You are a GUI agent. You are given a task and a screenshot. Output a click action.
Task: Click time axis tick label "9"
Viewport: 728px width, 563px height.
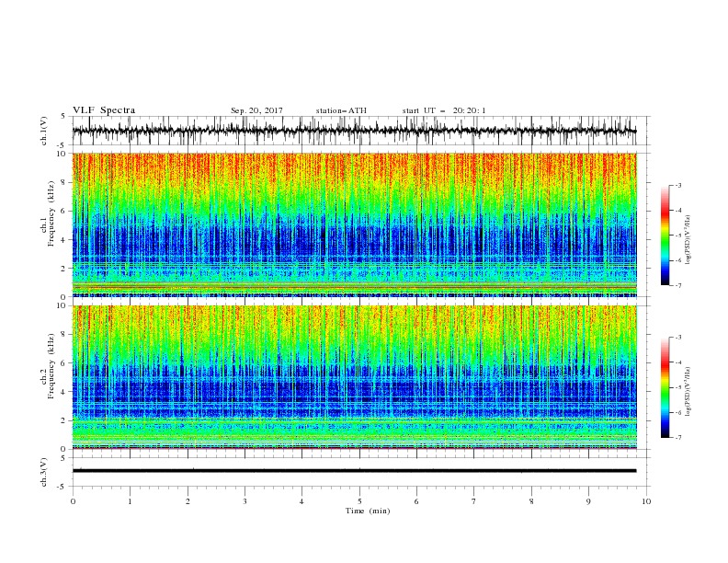[588, 501]
